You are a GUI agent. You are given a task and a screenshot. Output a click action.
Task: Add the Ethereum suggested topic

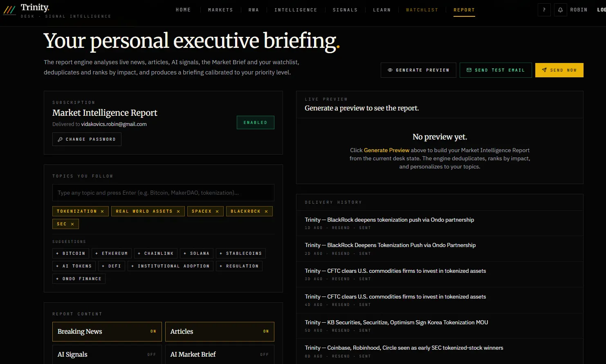click(x=112, y=254)
